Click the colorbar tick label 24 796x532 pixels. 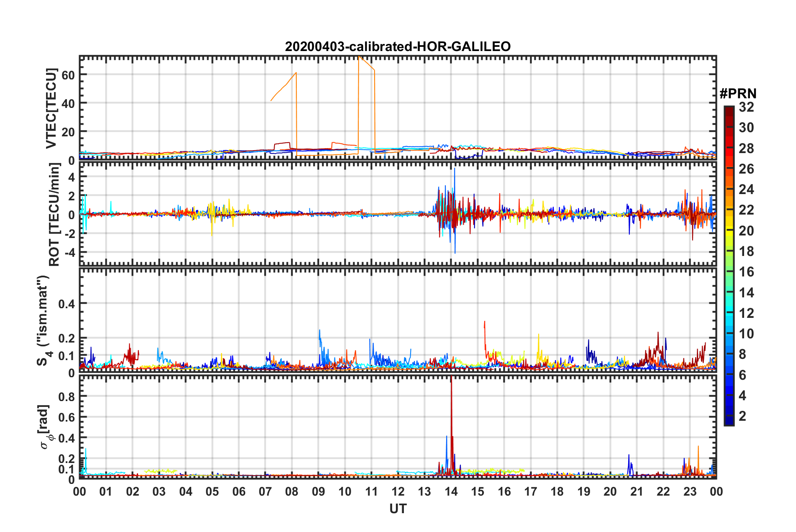(746, 189)
